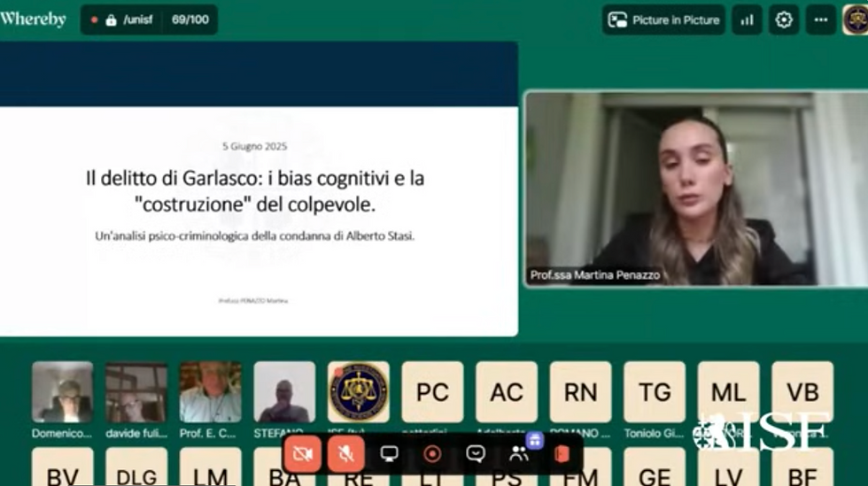Click the 'Prof.ssa Martina Penazzo' name label
Screen dimensions: 868x486
click(x=595, y=275)
